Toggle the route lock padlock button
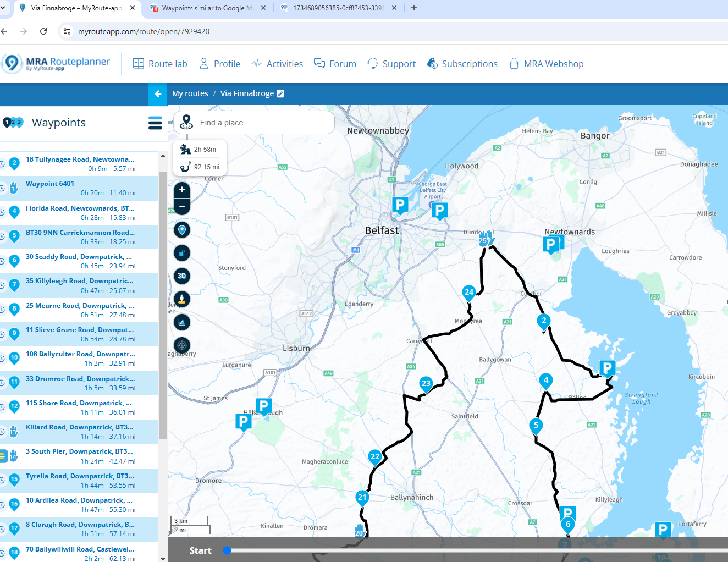The image size is (728, 562). click(182, 253)
